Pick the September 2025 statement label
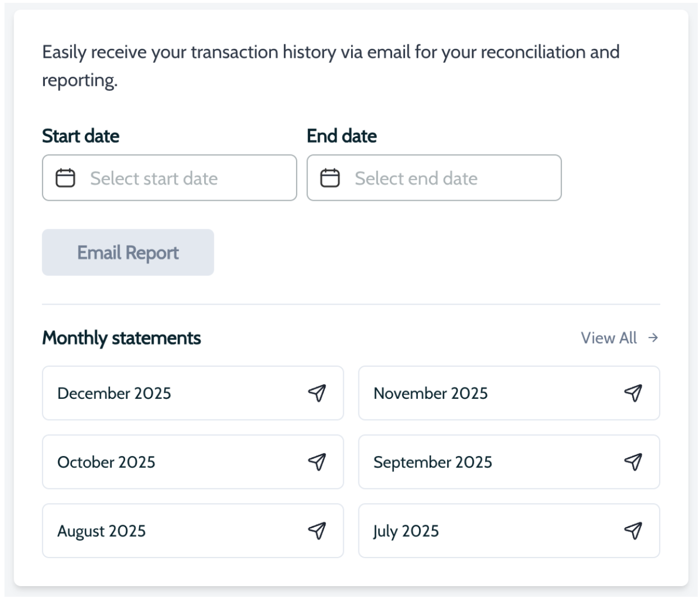700x599 pixels. pos(433,462)
